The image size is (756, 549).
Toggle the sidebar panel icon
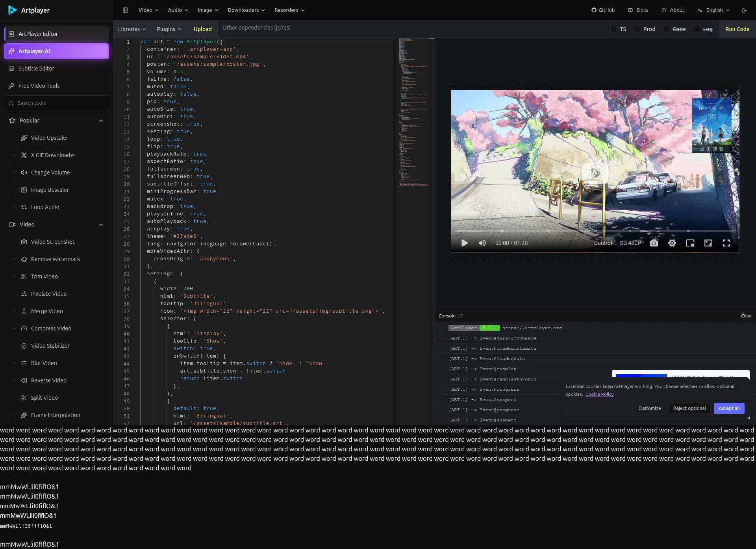[x=125, y=10]
